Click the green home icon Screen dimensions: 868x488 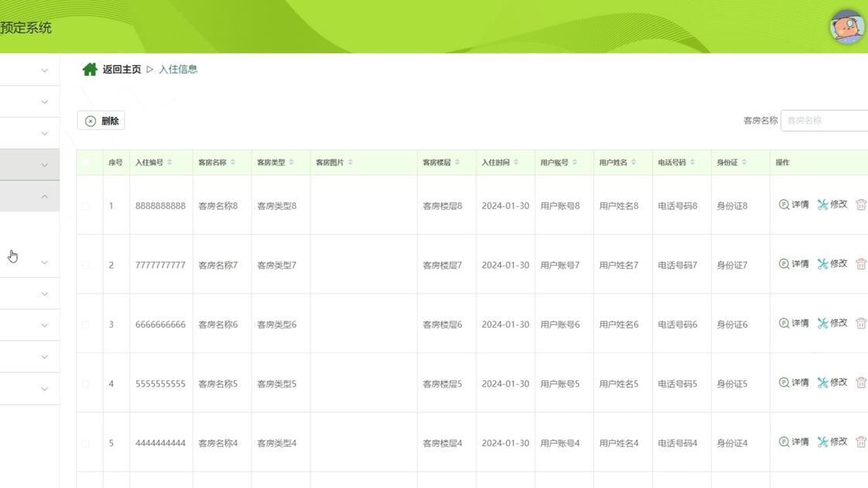[x=90, y=69]
